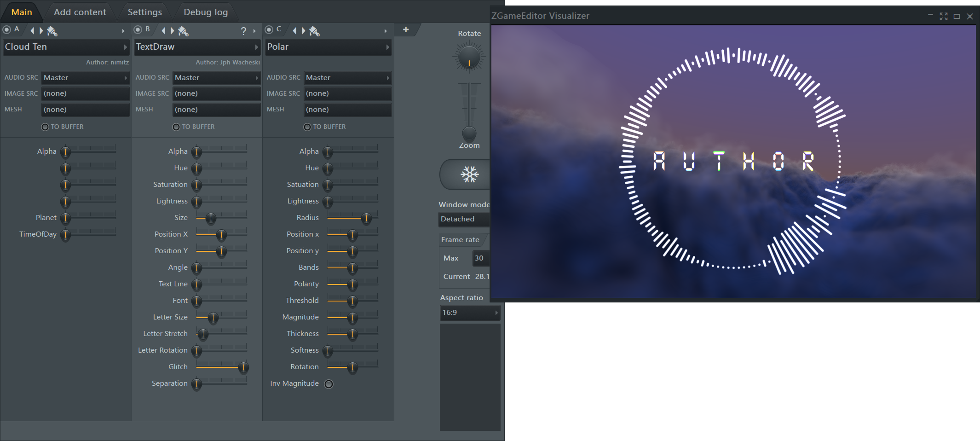The height and width of the screenshot is (441, 980).
Task: Click the left arrow icon on deck C header
Action: (295, 30)
